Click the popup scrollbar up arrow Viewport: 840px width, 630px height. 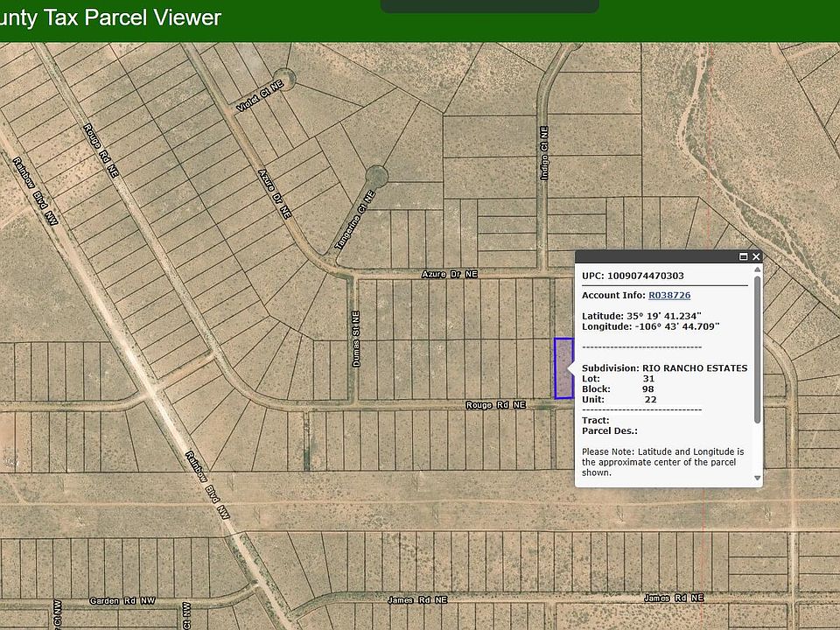[758, 270]
